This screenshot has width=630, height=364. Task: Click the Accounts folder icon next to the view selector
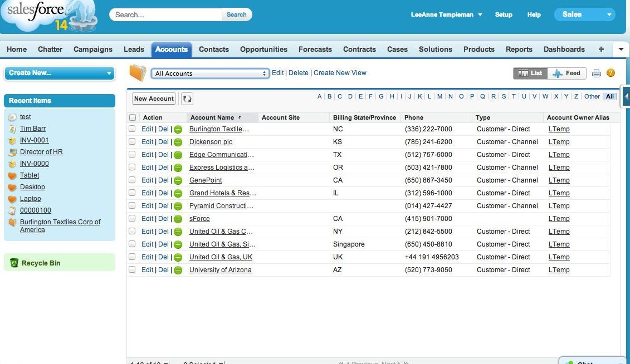pyautogui.click(x=138, y=73)
